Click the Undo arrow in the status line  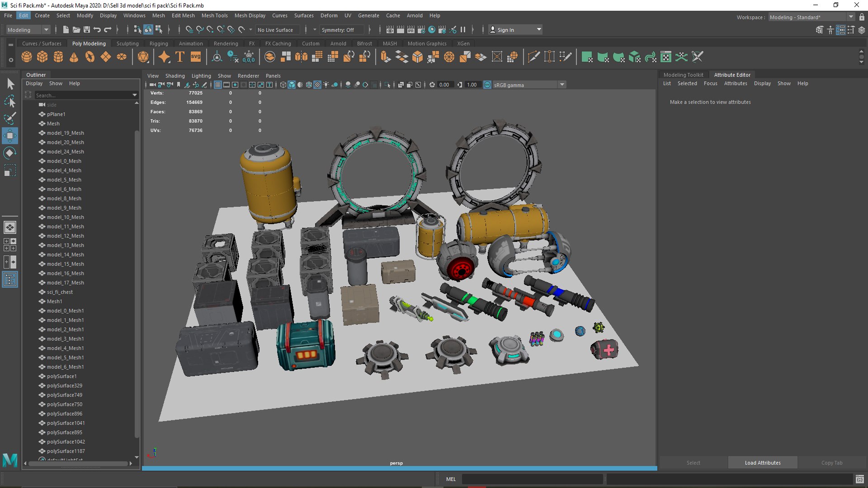pos(97,30)
